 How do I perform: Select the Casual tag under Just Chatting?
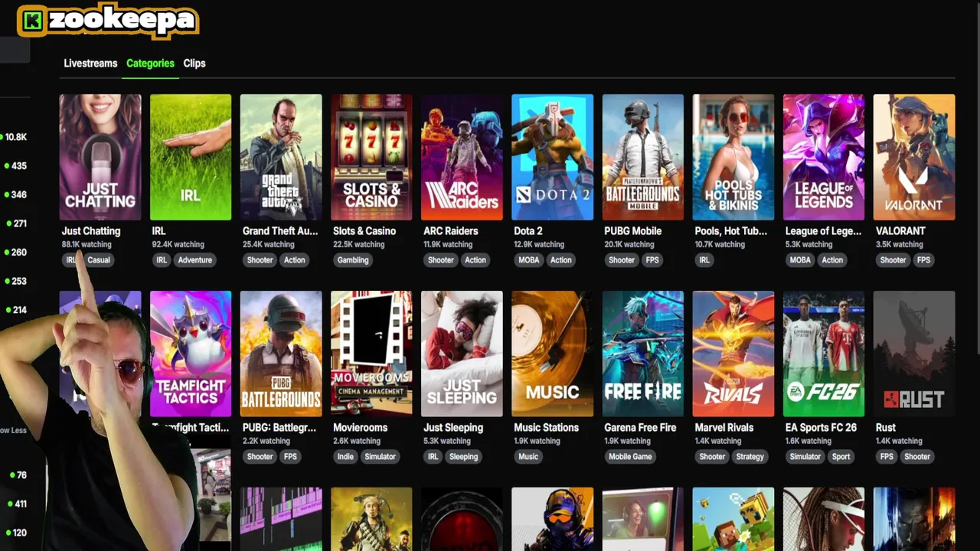pos(99,260)
